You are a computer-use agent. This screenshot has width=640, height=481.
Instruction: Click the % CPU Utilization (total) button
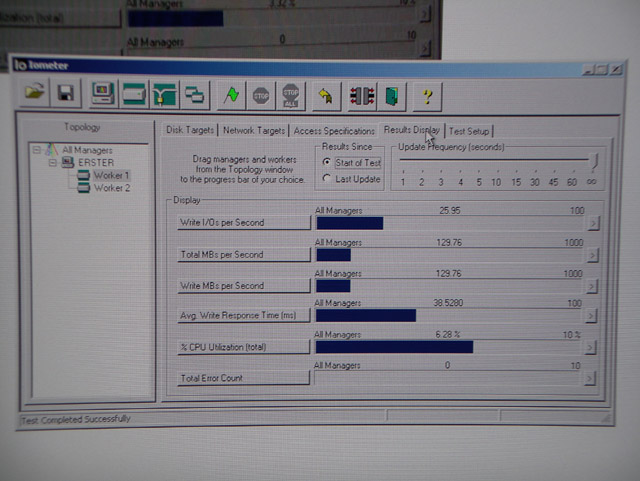243,347
